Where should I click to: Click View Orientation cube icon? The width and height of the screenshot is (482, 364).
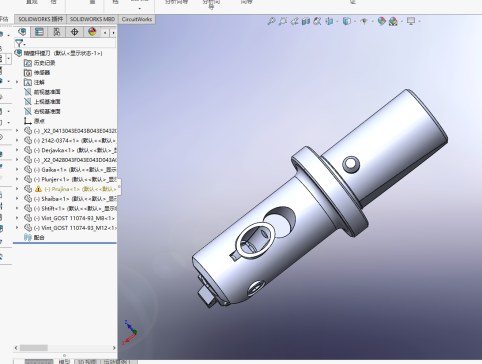(329, 21)
